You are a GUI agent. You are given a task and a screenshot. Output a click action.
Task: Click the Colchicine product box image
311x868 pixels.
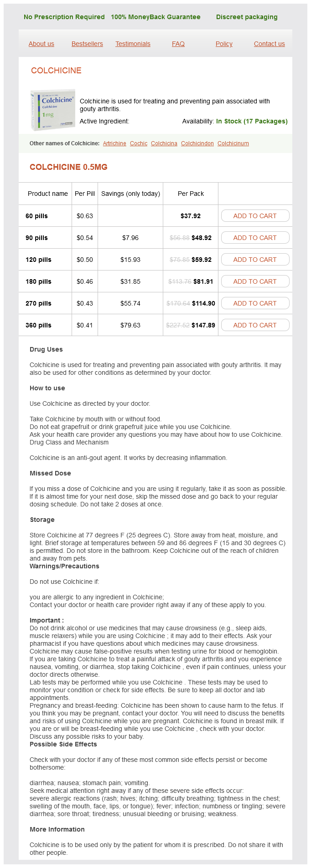[x=53, y=110]
